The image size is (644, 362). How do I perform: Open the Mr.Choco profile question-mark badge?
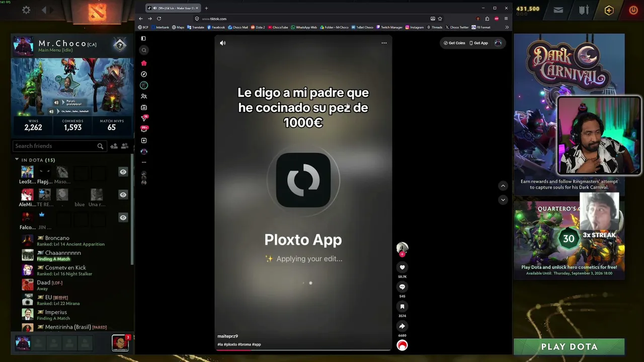pyautogui.click(x=120, y=45)
